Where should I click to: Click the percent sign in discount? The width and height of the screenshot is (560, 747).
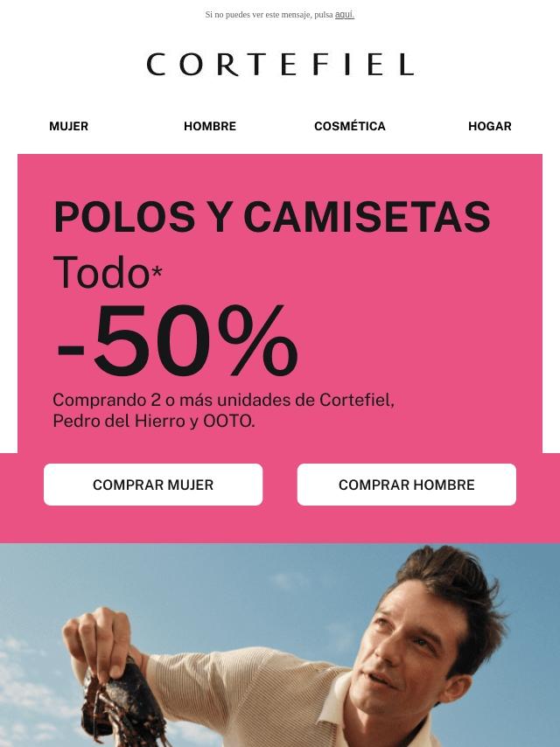coord(258,340)
